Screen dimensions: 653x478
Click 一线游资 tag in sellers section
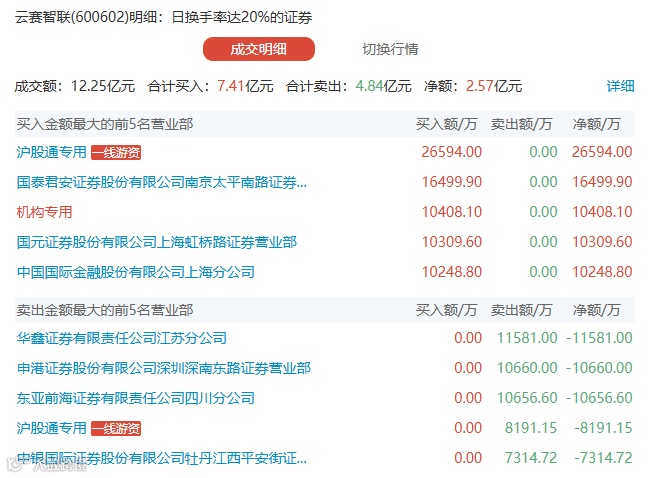(116, 428)
